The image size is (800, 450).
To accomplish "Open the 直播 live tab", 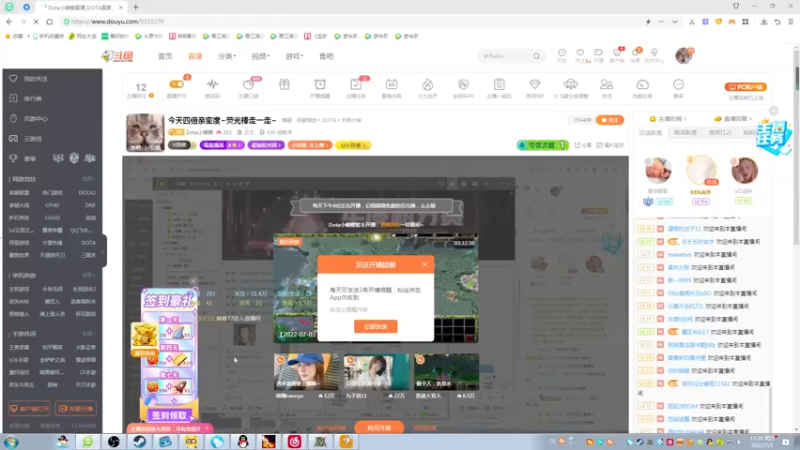I will (195, 56).
